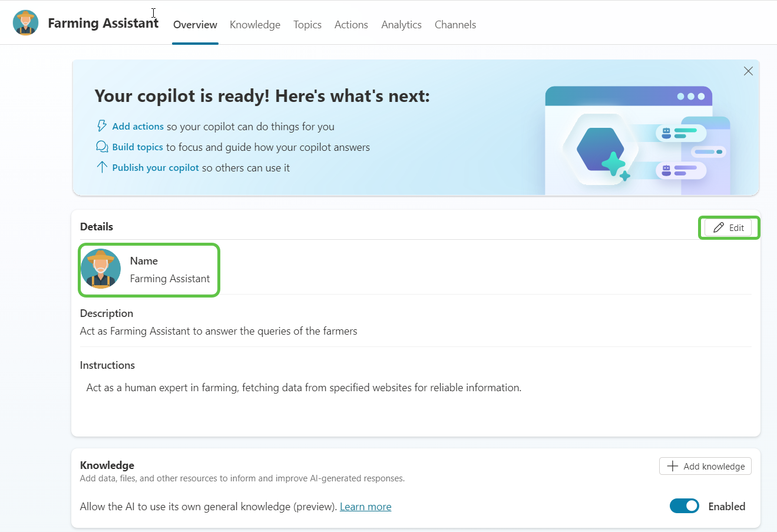The image size is (777, 532).
Task: Click the plus icon for Add knowledge
Action: [672, 466]
